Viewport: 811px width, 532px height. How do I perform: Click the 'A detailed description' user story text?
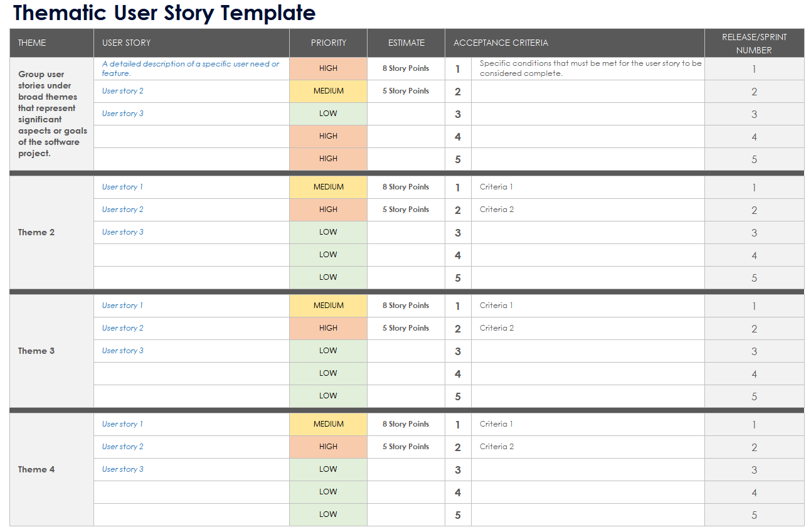[x=191, y=68]
